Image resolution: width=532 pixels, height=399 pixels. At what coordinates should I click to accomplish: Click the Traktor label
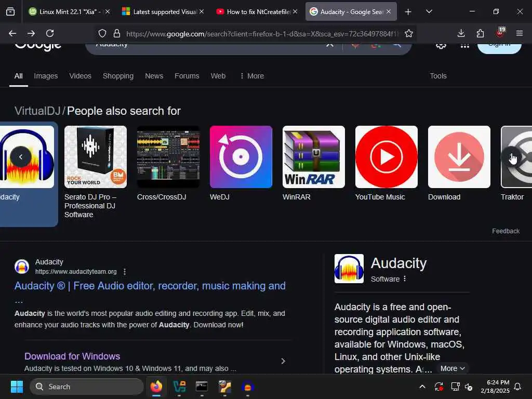(512, 197)
